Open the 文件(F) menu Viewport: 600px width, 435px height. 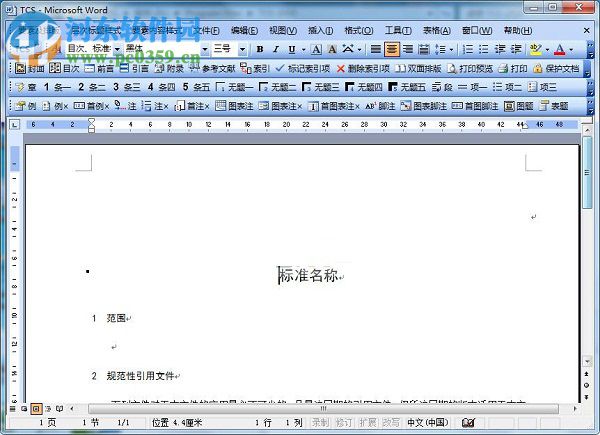point(206,31)
